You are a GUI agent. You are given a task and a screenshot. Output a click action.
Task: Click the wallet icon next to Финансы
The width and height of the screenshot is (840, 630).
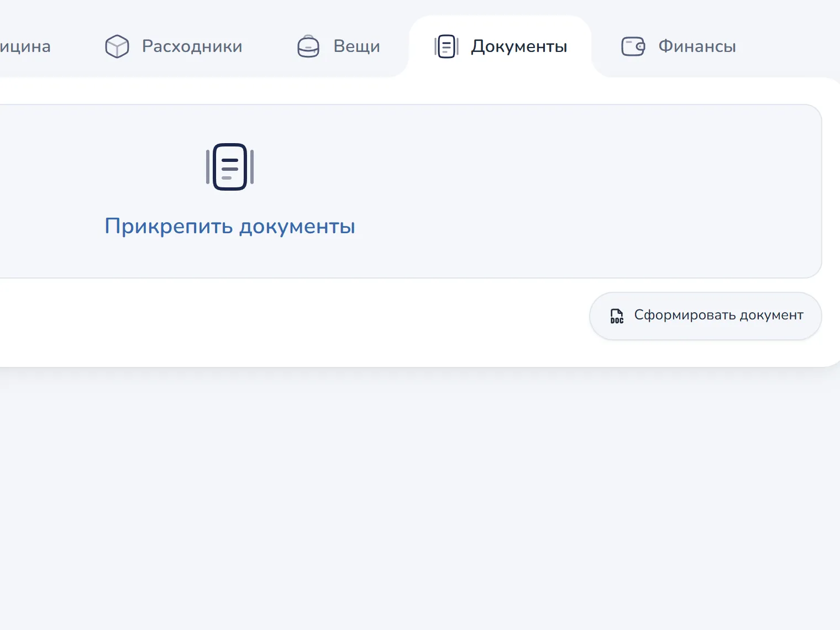point(633,46)
